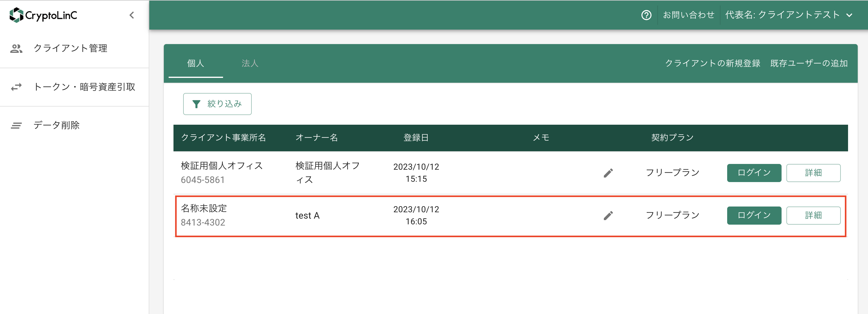Click the date 2023/10/12 15:15
868x314 pixels.
pyautogui.click(x=416, y=173)
